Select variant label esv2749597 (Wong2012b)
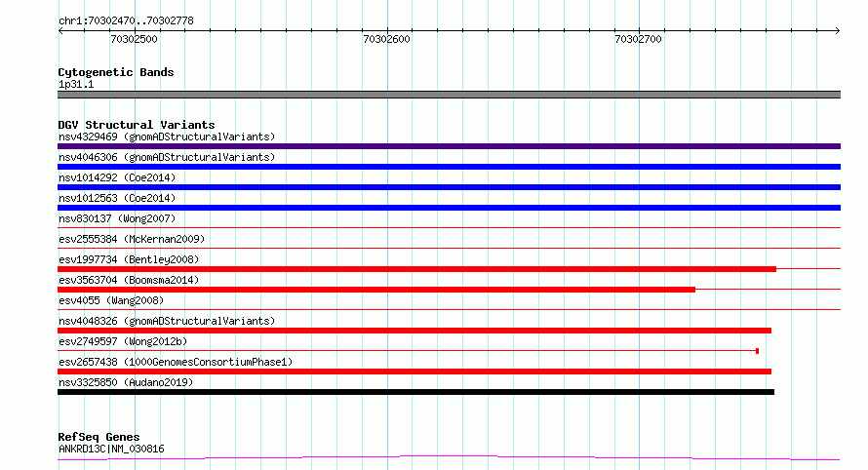This screenshot has height=470, width=868. click(123, 341)
